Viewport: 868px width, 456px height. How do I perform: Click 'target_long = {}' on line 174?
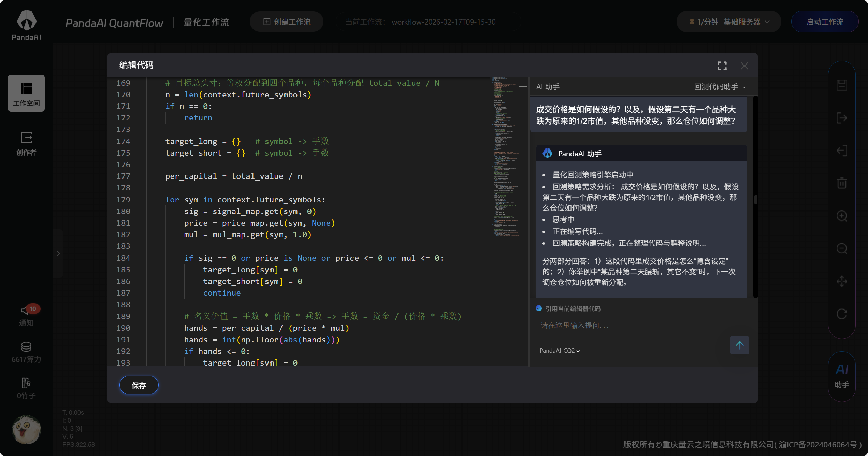point(203,141)
